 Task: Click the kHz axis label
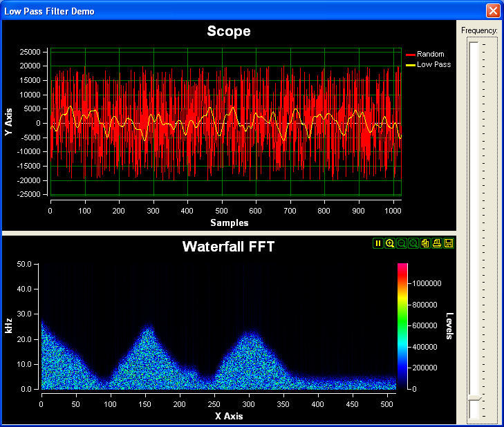click(x=10, y=325)
